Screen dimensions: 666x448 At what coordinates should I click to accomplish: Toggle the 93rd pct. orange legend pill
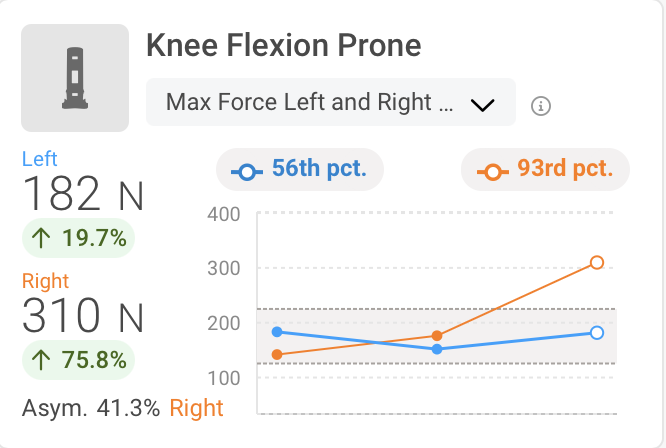545,170
